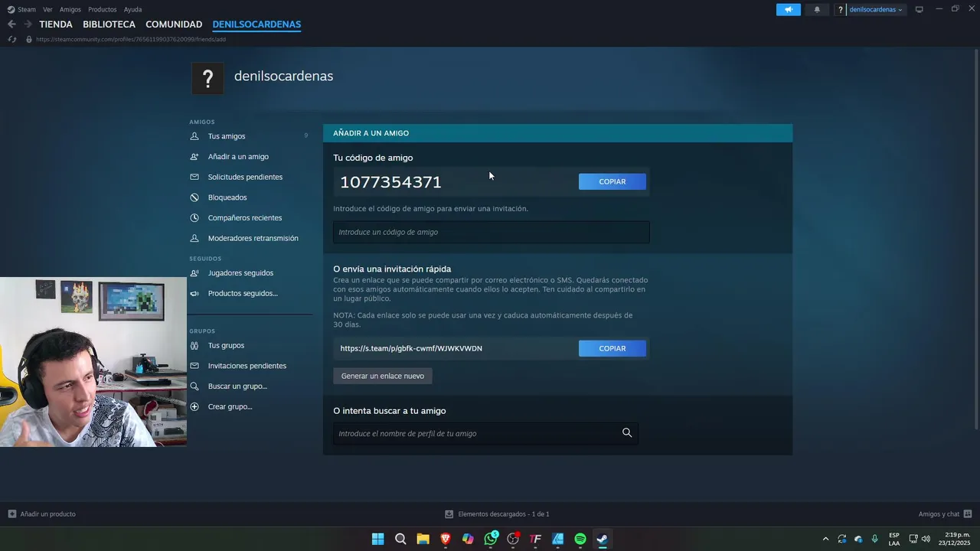The width and height of the screenshot is (980, 551).
Task: Go to the COMUNIDAD tab
Action: 174,24
